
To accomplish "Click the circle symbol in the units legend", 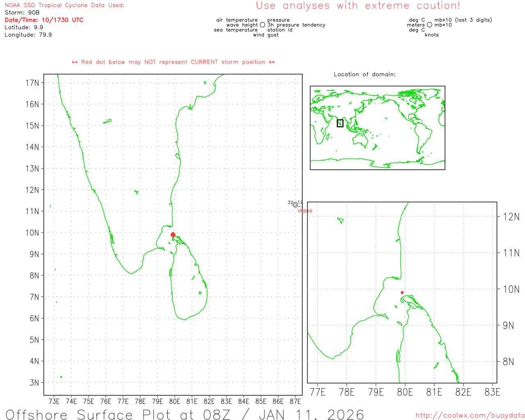I will point(429,25).
